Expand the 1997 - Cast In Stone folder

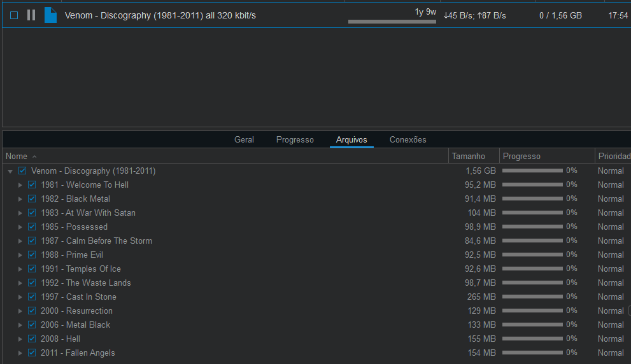click(x=20, y=297)
